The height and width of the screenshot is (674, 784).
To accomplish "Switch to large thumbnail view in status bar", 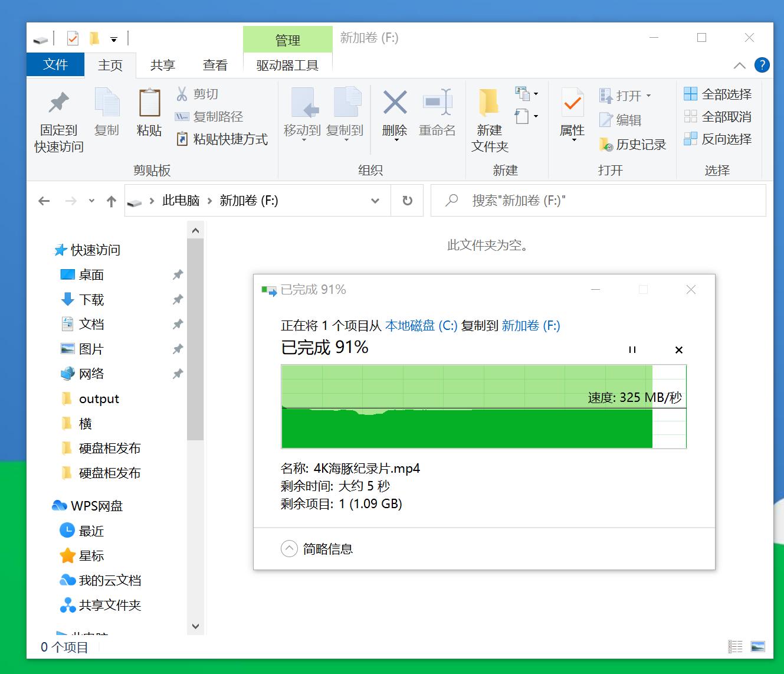I will pyautogui.click(x=758, y=647).
